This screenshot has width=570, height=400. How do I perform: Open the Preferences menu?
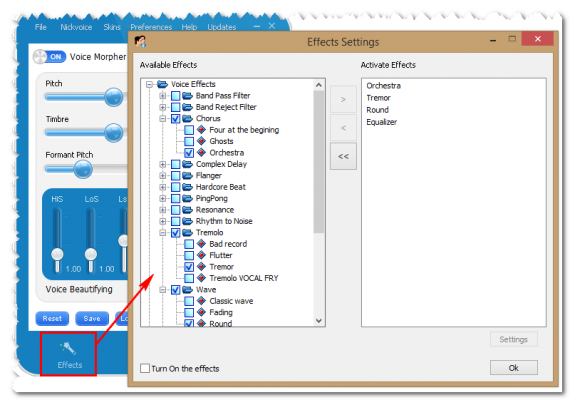151,27
